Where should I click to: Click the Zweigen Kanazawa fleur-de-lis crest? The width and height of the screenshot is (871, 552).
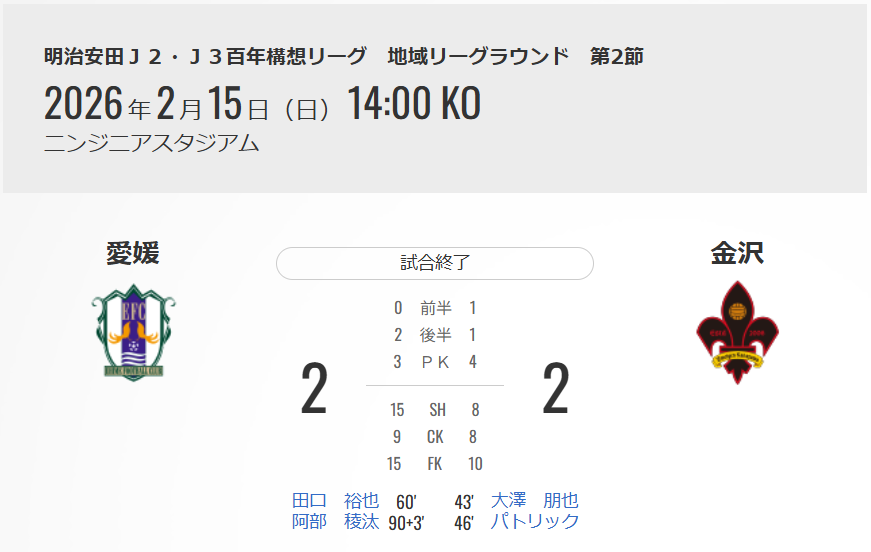click(737, 333)
